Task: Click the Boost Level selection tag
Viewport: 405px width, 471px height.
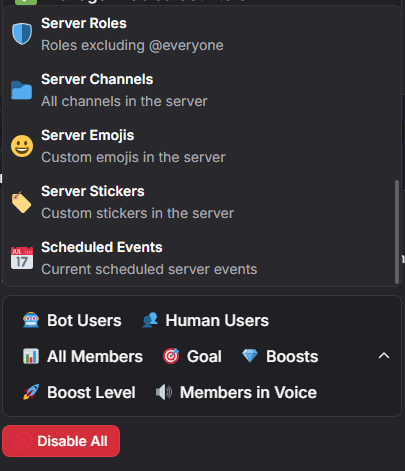Action: [x=79, y=392]
